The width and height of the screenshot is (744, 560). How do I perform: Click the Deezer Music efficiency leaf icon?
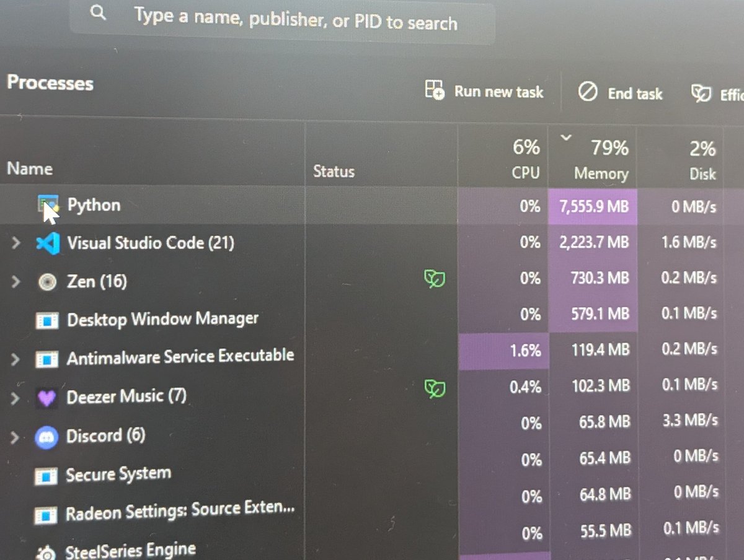pyautogui.click(x=435, y=389)
